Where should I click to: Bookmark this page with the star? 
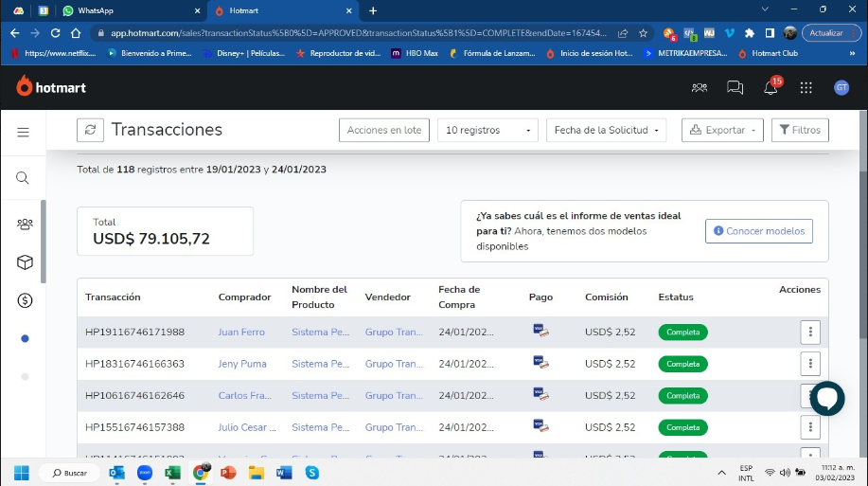(x=643, y=33)
